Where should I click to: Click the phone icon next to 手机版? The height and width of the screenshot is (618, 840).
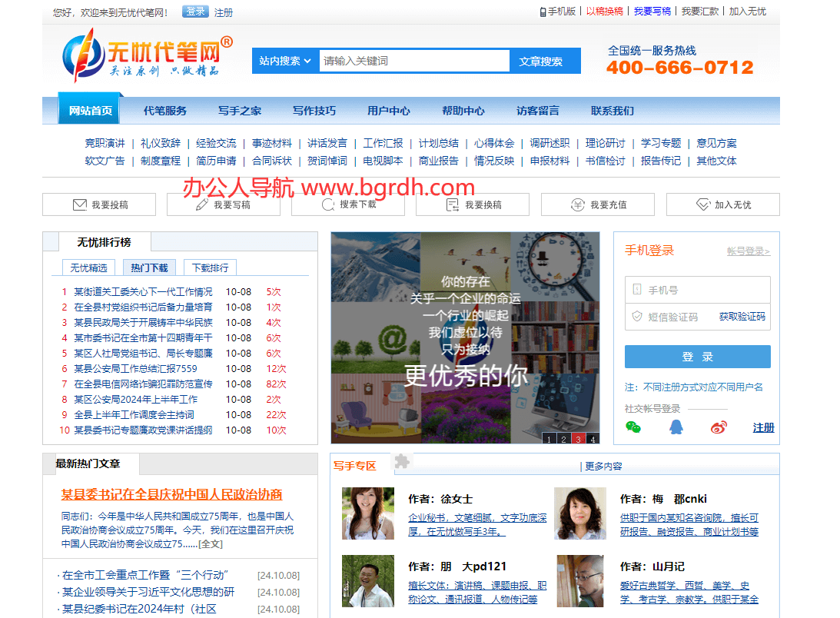[543, 12]
